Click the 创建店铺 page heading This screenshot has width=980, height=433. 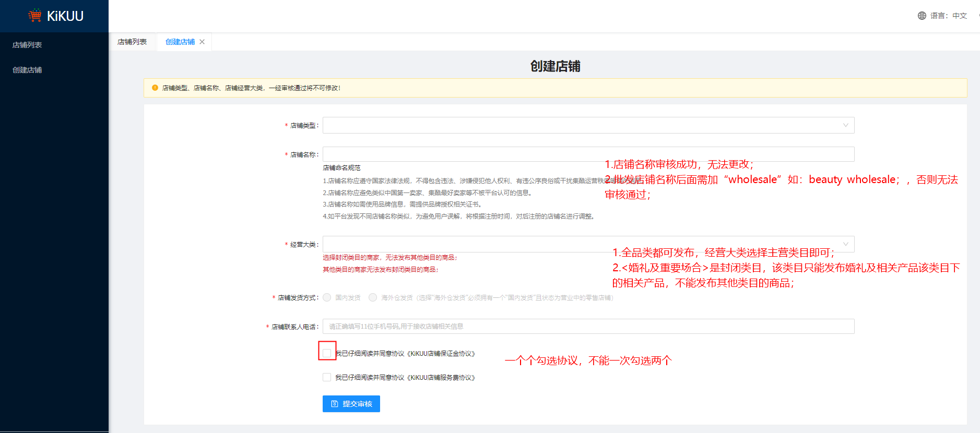point(556,66)
